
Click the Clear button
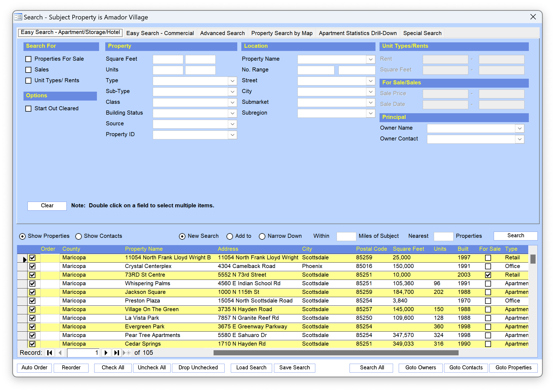point(47,206)
